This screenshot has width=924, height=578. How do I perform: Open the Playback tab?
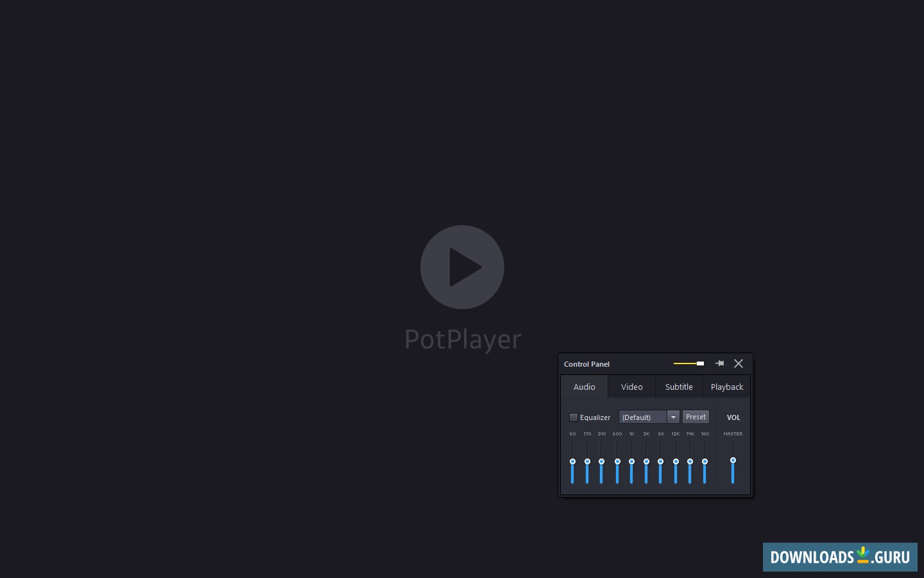click(x=726, y=387)
